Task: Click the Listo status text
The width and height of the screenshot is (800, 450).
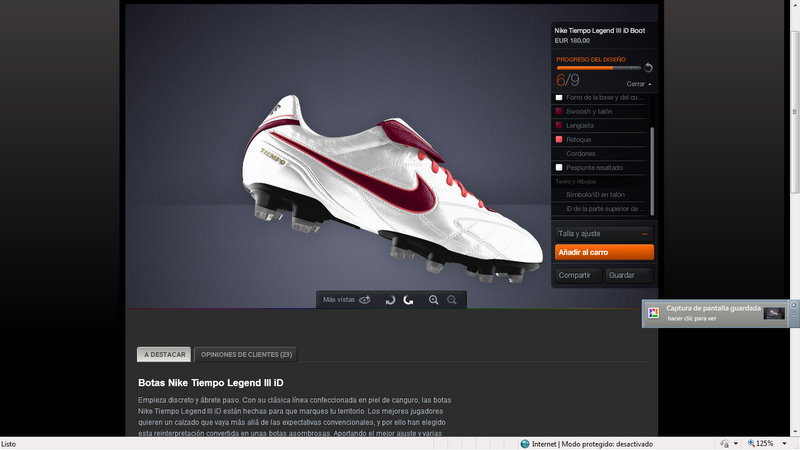Action: 9,444
